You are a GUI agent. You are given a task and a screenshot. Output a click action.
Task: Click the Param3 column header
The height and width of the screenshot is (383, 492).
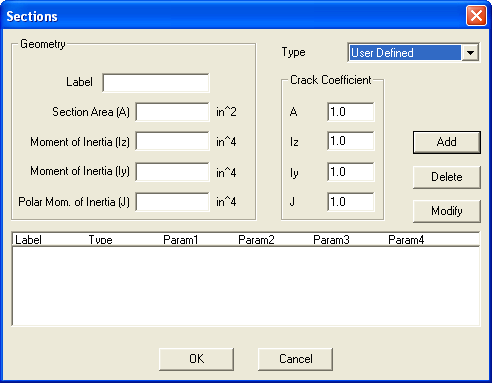[349, 240]
